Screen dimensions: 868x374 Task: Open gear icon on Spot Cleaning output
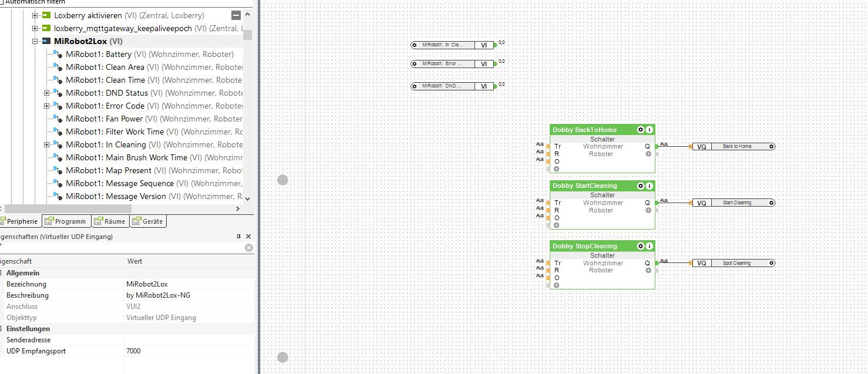pos(771,263)
